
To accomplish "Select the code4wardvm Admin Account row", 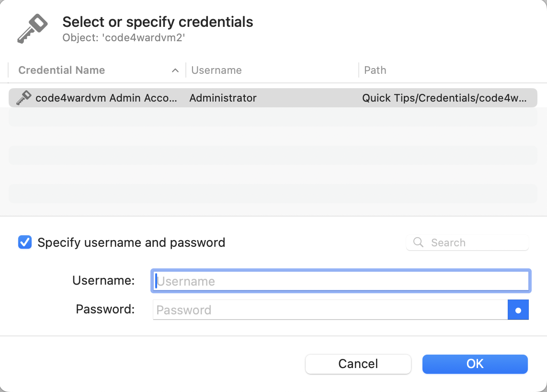I will 273,98.
